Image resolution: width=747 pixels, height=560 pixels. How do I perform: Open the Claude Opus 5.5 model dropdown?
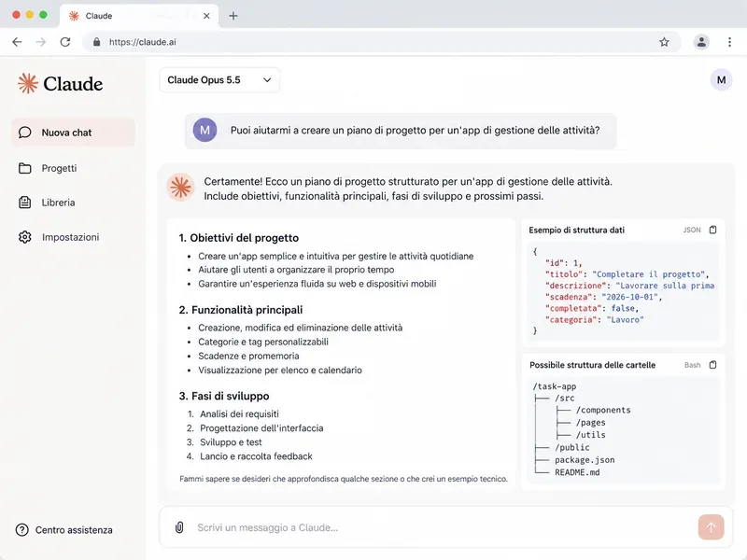pyautogui.click(x=219, y=80)
